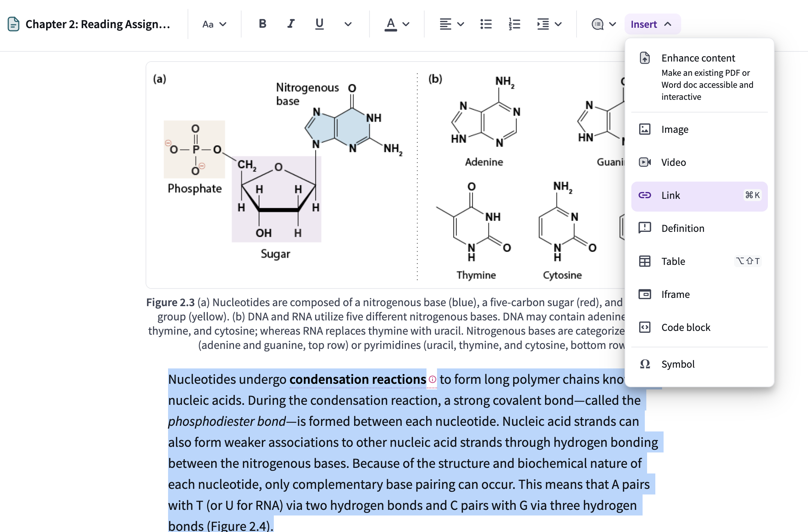Open indent options chevron

(x=559, y=24)
